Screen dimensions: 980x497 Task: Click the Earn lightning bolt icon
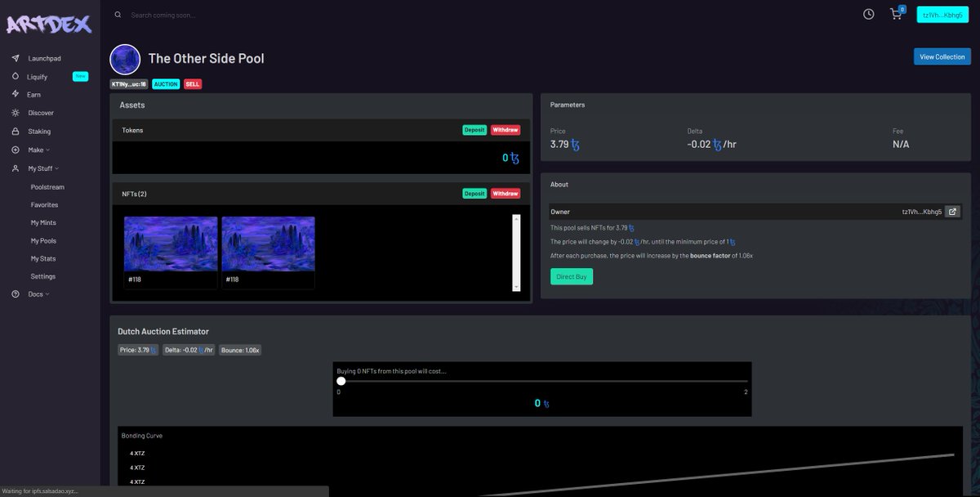coord(16,95)
